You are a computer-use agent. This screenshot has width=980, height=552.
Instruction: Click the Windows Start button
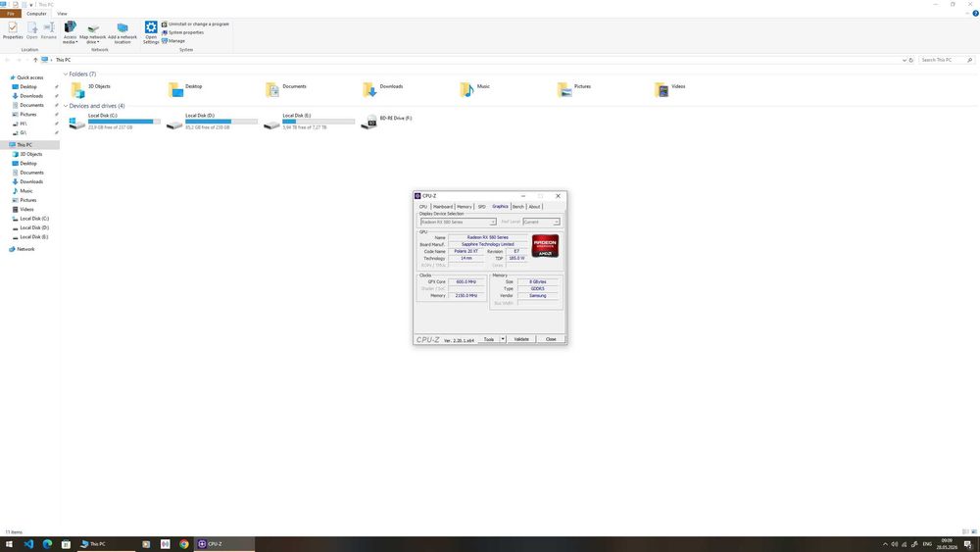click(10, 544)
